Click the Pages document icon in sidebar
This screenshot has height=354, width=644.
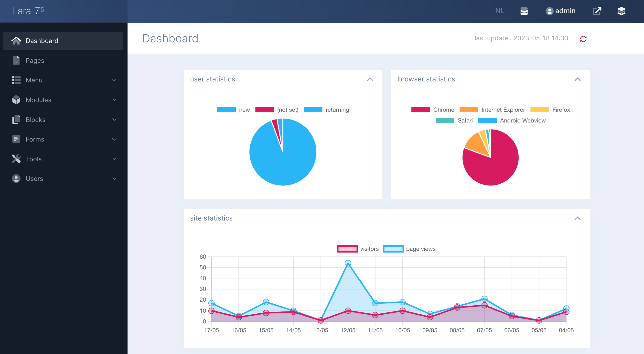click(16, 60)
